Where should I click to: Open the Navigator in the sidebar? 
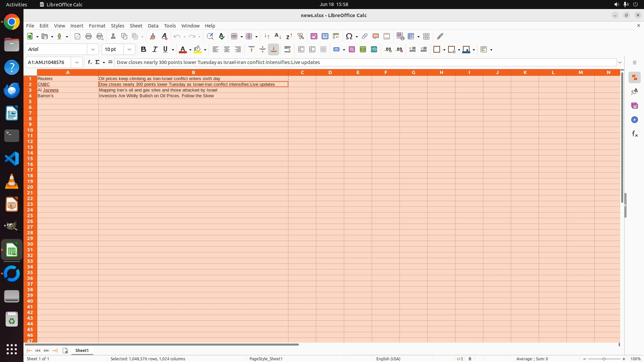click(634, 120)
